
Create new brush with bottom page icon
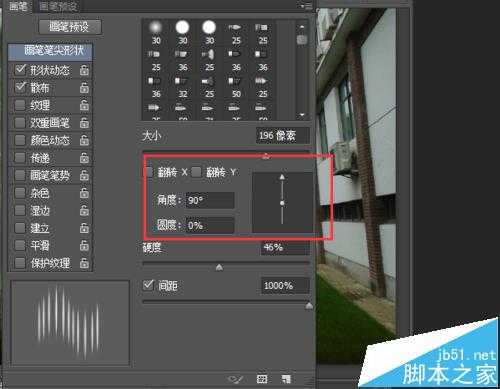coord(286,379)
